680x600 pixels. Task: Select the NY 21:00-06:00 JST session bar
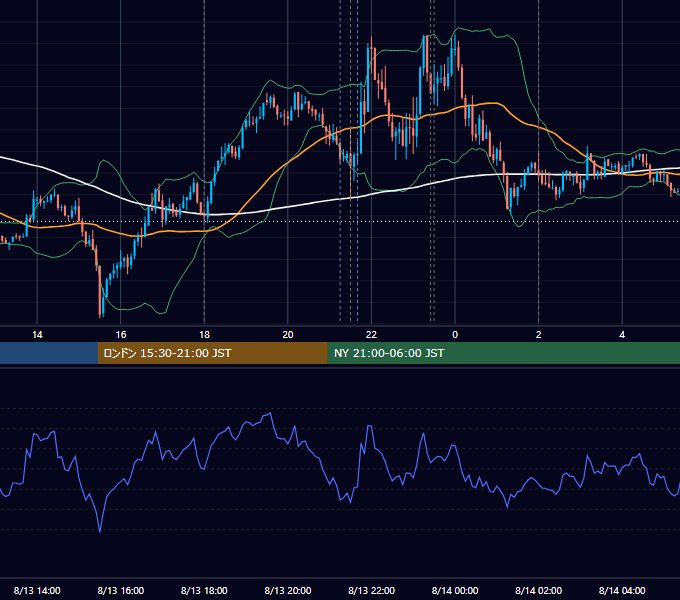(503, 353)
